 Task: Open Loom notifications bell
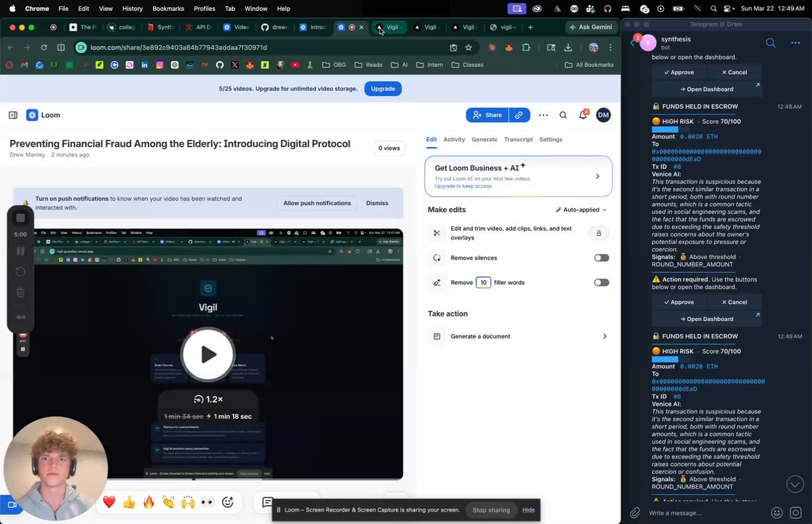click(x=583, y=115)
